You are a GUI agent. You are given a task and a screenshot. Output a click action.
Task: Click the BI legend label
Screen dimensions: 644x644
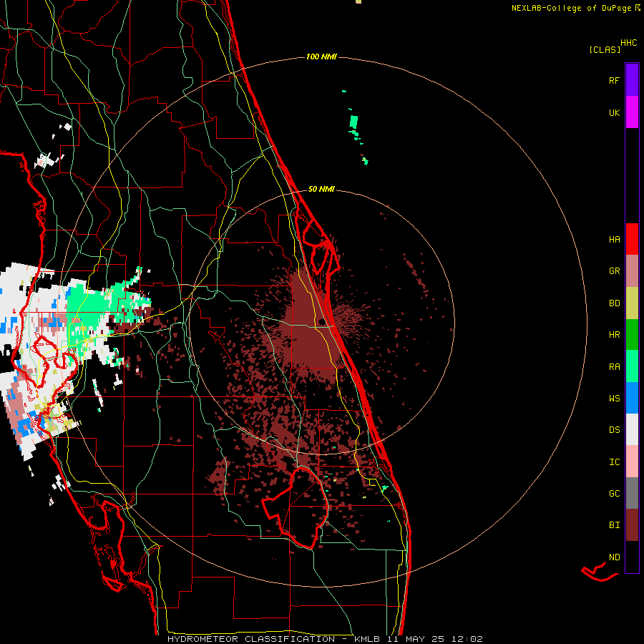[x=614, y=525]
